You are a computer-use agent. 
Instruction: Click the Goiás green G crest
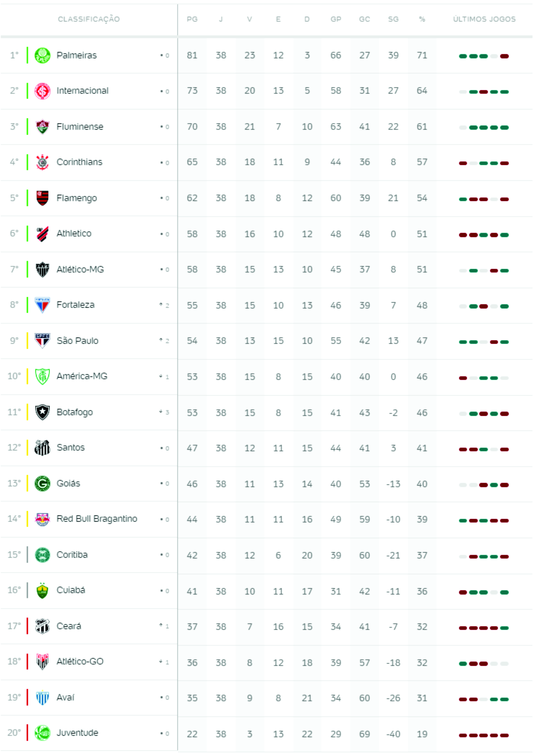click(42, 483)
